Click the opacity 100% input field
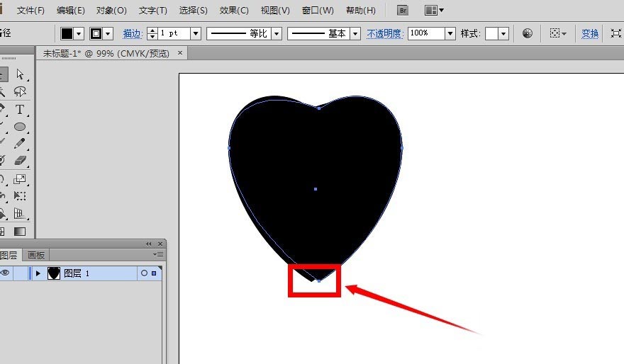Viewport: 624px width, 364px height. (427, 34)
